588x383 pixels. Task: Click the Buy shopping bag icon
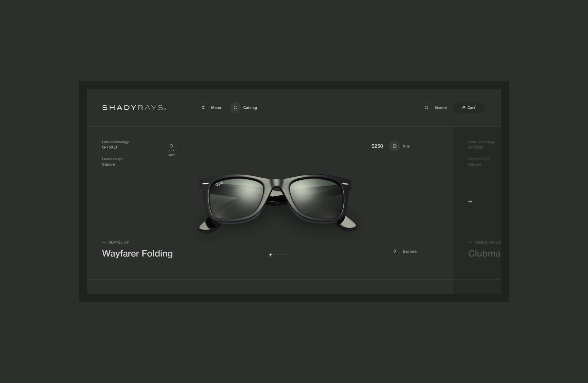[x=395, y=146]
